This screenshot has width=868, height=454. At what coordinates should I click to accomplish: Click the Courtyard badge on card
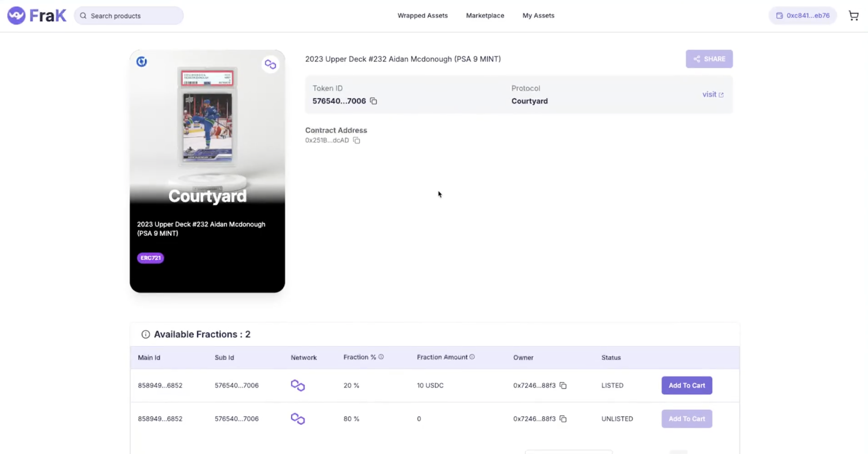[x=142, y=62]
